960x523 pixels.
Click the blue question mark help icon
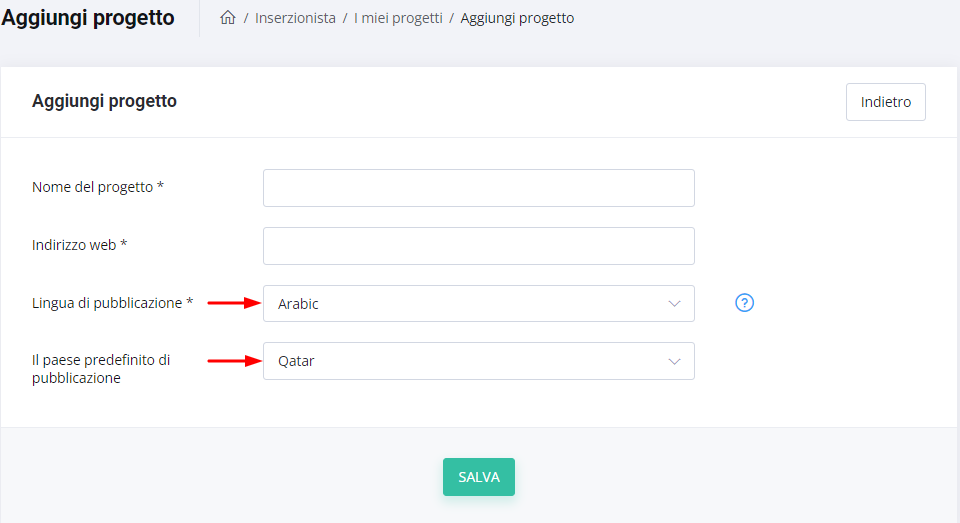click(744, 303)
